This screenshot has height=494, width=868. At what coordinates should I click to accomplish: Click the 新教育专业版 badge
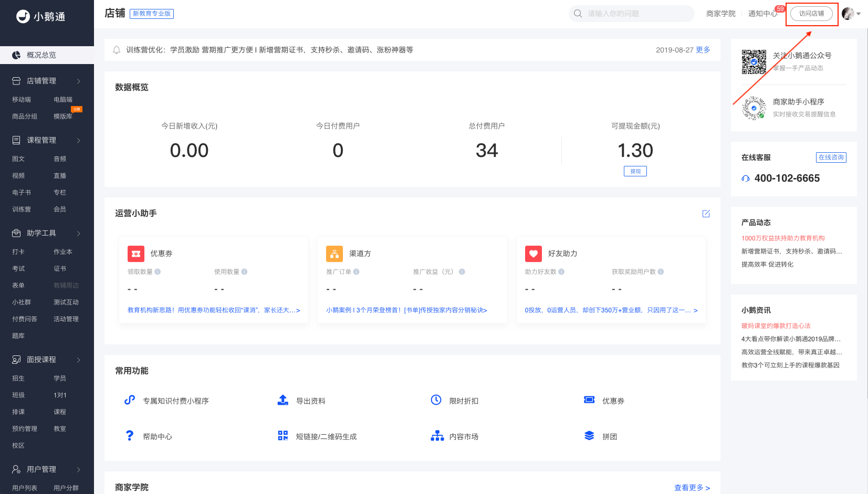click(x=152, y=14)
